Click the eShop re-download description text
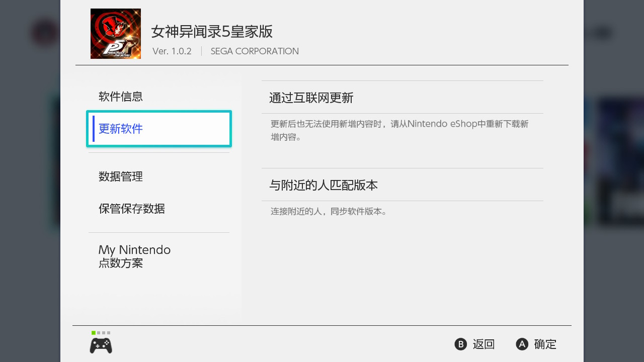 (x=399, y=130)
